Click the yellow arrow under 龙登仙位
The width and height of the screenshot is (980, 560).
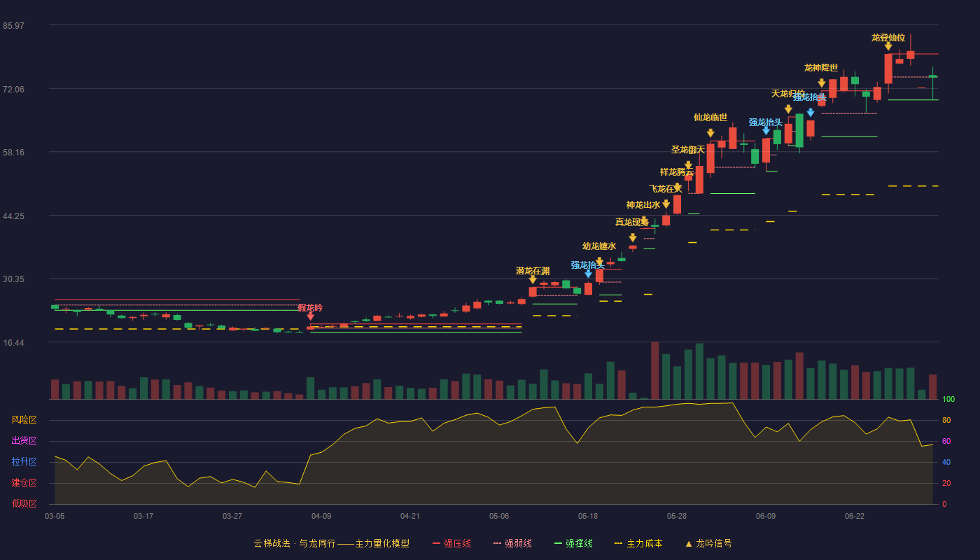888,46
